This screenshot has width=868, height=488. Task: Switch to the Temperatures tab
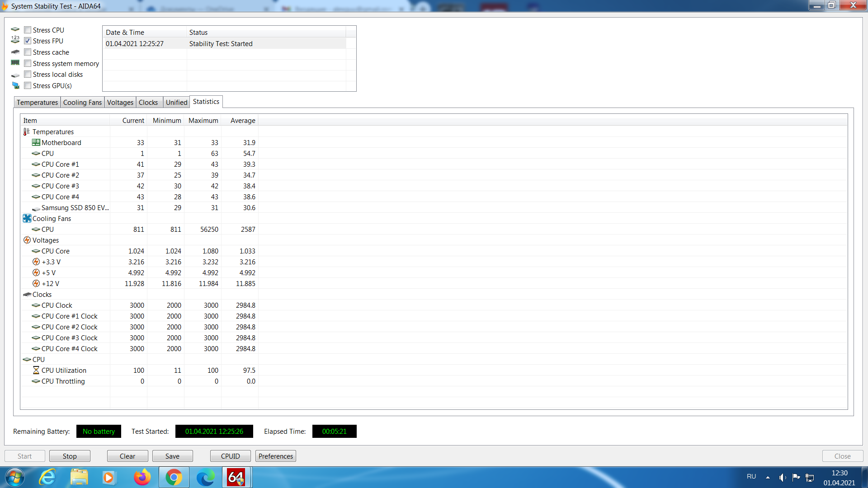click(x=37, y=103)
